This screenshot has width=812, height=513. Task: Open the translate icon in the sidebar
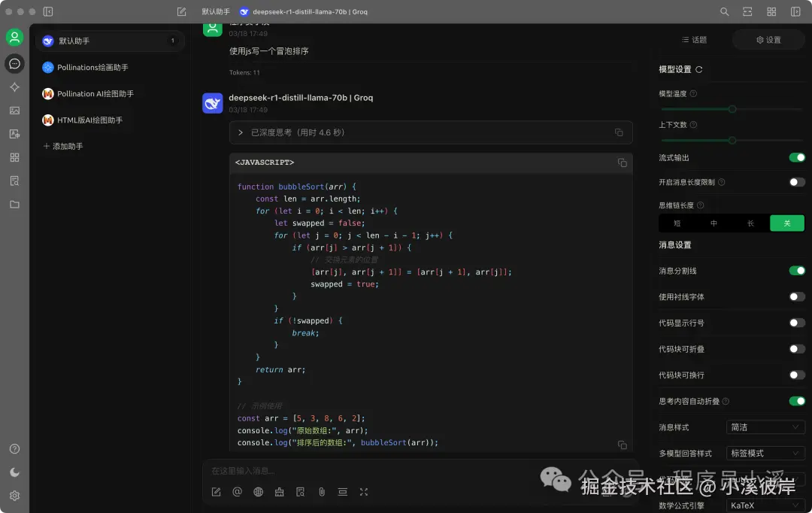pyautogui.click(x=14, y=134)
